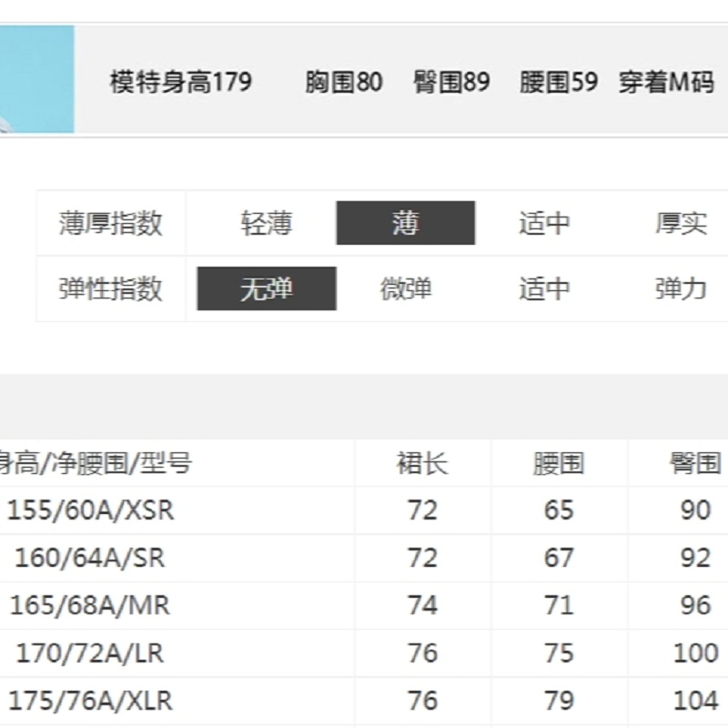
Task: Click the 模特身高179 text
Action: pyautogui.click(x=180, y=82)
